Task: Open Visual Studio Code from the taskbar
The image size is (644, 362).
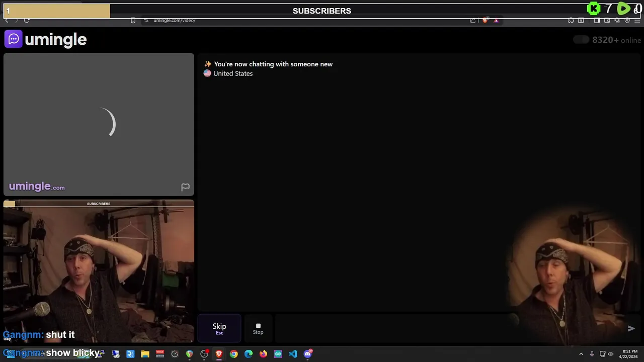Action: coord(293,354)
